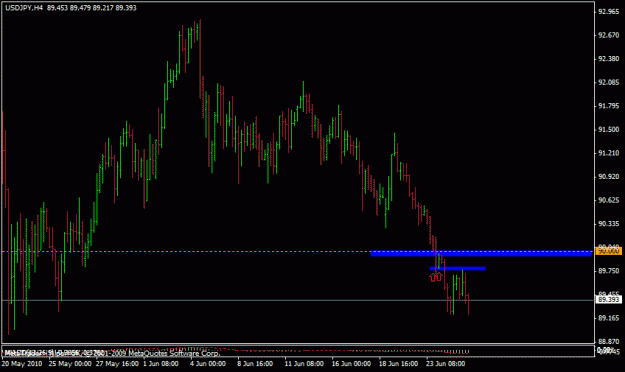Image resolution: width=625 pixels, height=372 pixels.
Task: Click the 8 Jun 16:00 time label
Action: click(255, 364)
